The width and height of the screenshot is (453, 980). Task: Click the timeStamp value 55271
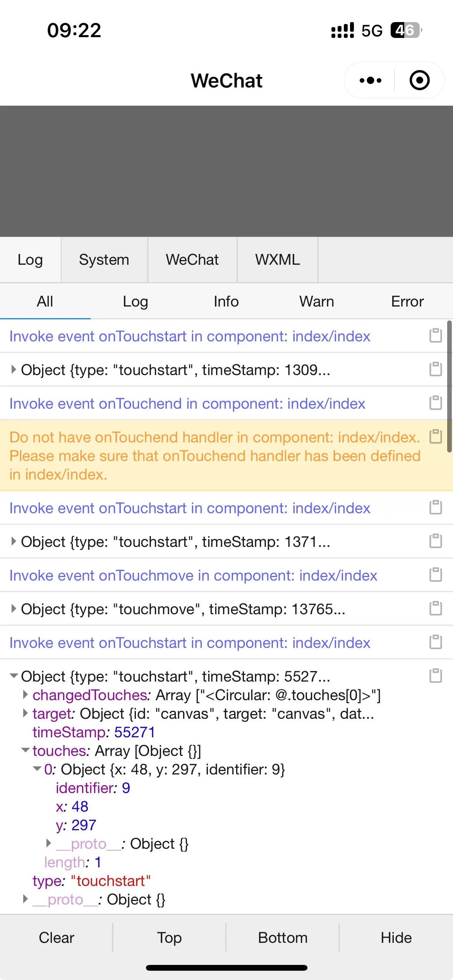pos(134,732)
